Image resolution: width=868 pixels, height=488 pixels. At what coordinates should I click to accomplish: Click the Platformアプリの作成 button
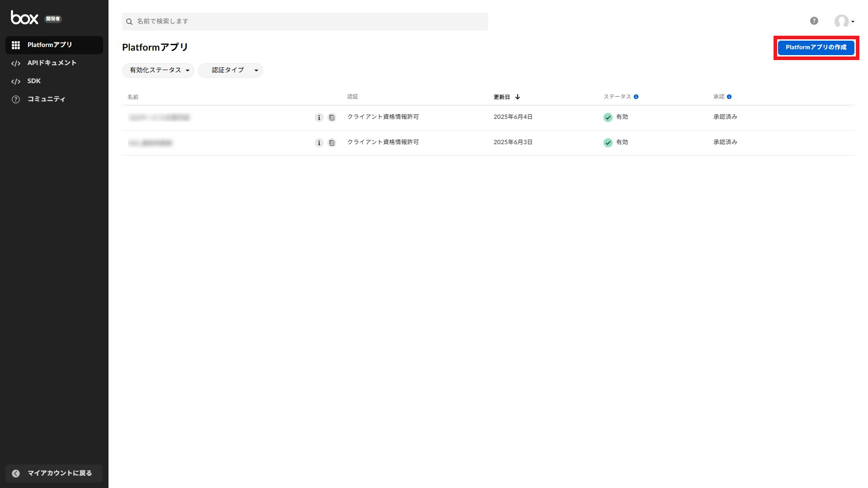point(816,47)
